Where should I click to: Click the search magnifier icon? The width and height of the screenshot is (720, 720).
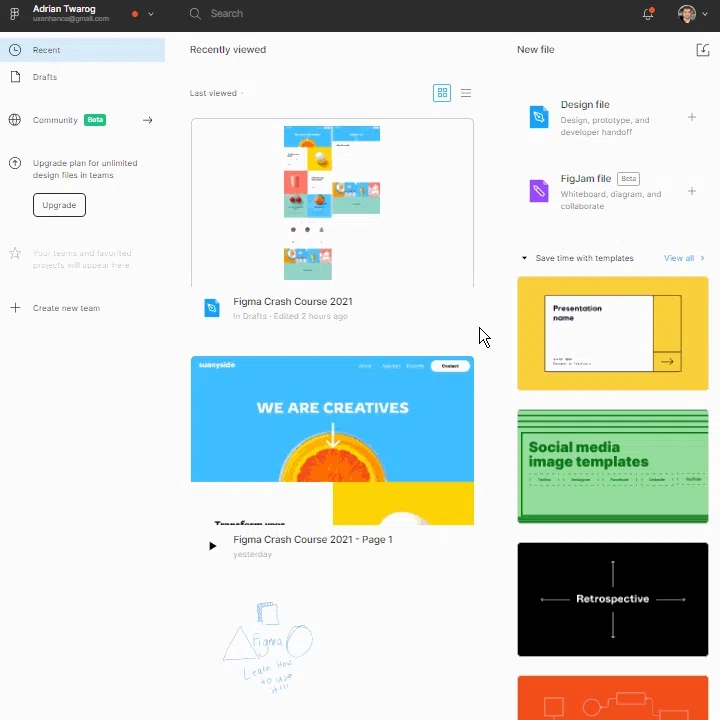click(x=195, y=14)
